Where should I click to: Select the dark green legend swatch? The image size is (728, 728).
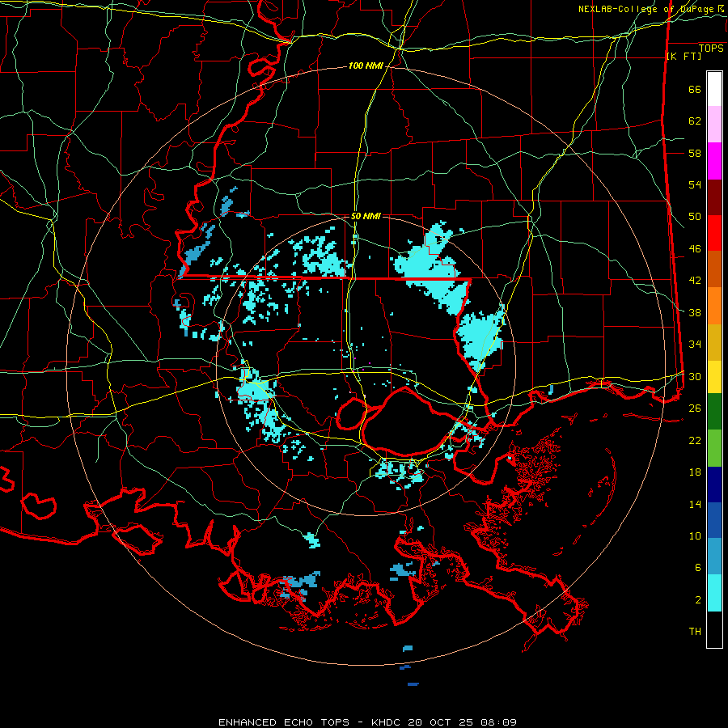(x=714, y=412)
